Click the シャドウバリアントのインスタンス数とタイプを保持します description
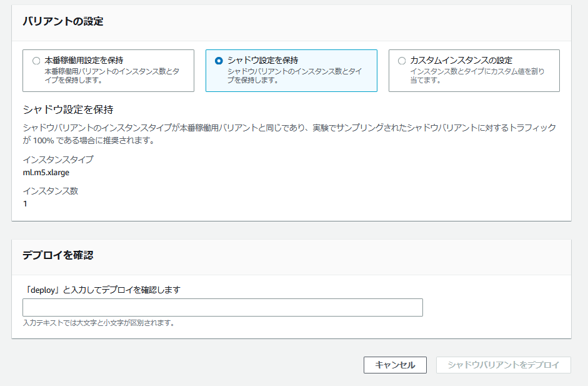 295,76
